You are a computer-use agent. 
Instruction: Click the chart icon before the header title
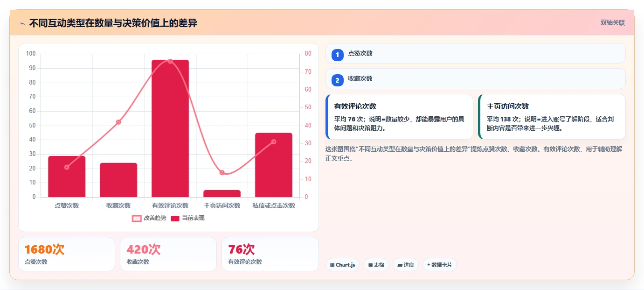pyautogui.click(x=22, y=23)
